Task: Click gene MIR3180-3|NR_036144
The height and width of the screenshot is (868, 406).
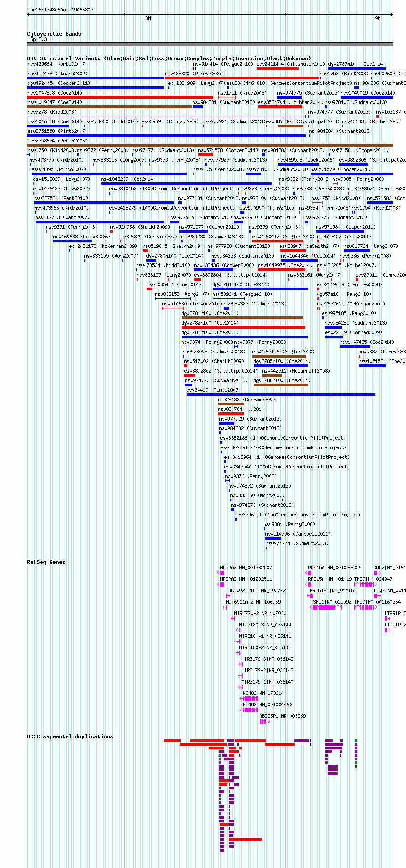Action: tap(238, 630)
